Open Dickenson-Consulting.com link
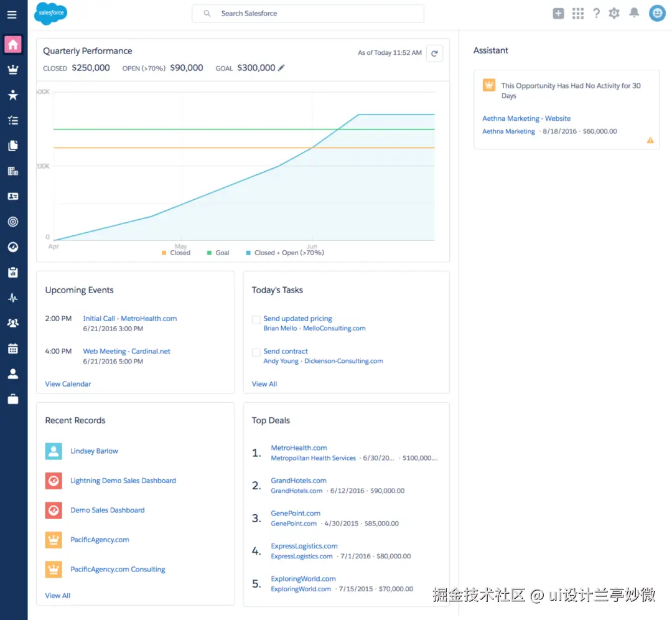 [343, 361]
